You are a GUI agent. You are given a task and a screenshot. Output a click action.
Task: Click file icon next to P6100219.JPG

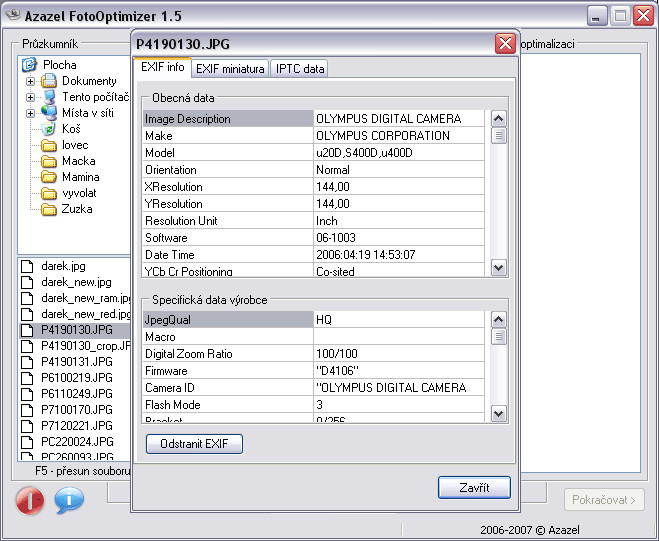pos(27,378)
